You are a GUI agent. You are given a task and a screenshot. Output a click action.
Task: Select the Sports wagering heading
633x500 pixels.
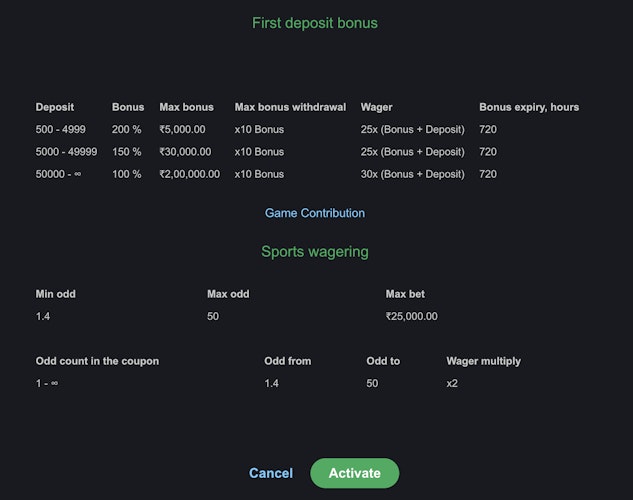pyautogui.click(x=315, y=252)
